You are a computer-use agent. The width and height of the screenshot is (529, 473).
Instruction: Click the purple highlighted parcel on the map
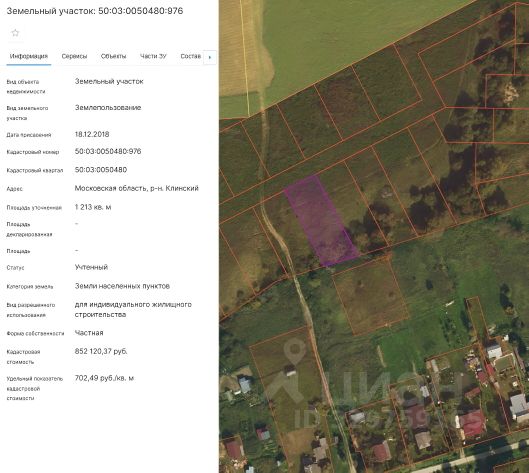coord(321,220)
